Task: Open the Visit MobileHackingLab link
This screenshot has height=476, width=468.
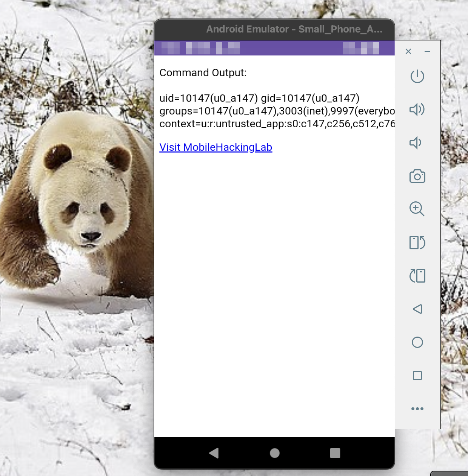Action: point(216,147)
